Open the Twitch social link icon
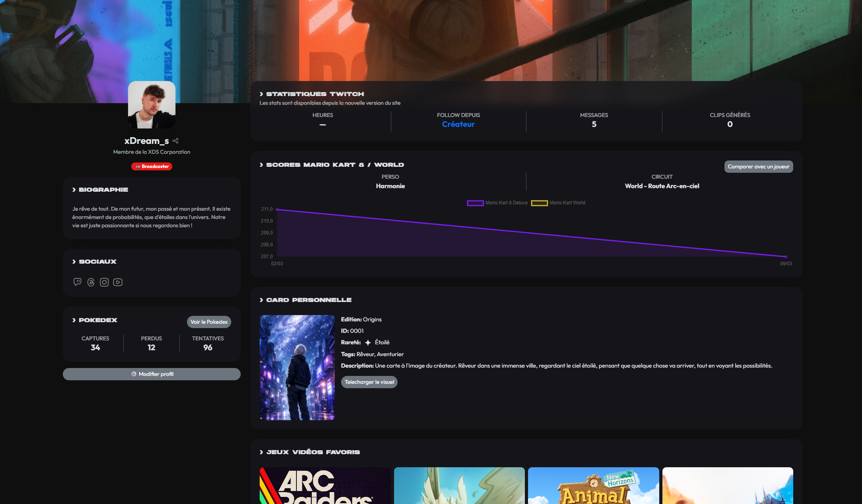The width and height of the screenshot is (862, 504). [77, 282]
